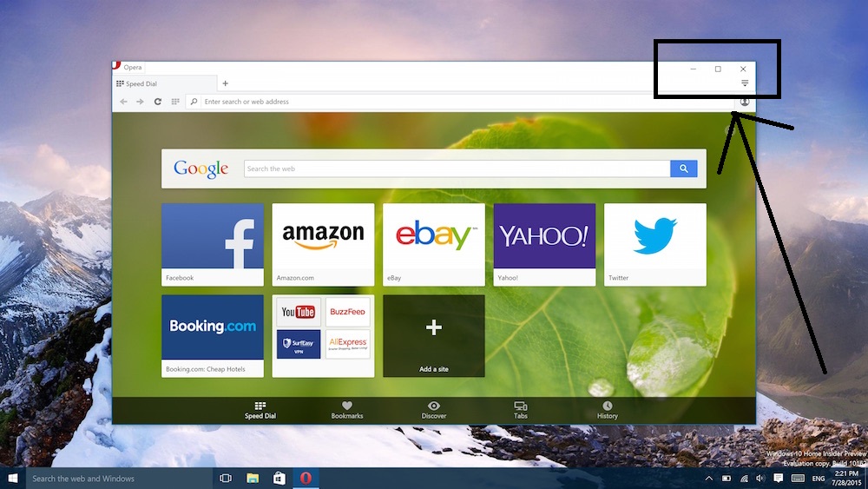Open the eBay speed dial tile
The width and height of the screenshot is (868, 489).
click(434, 245)
